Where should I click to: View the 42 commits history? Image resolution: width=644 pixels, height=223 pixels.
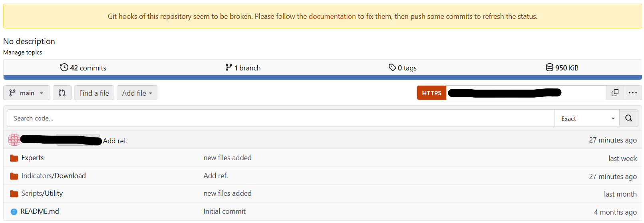click(83, 68)
